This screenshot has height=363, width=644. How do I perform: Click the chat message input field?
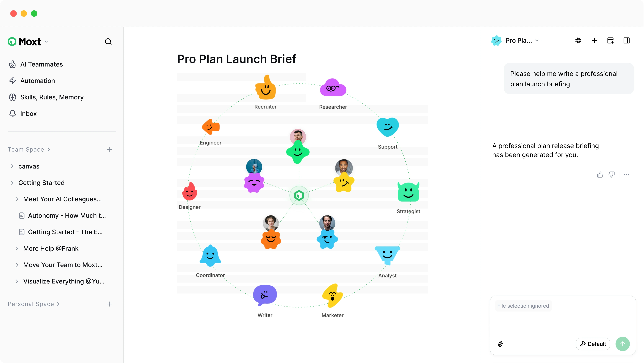pyautogui.click(x=562, y=322)
